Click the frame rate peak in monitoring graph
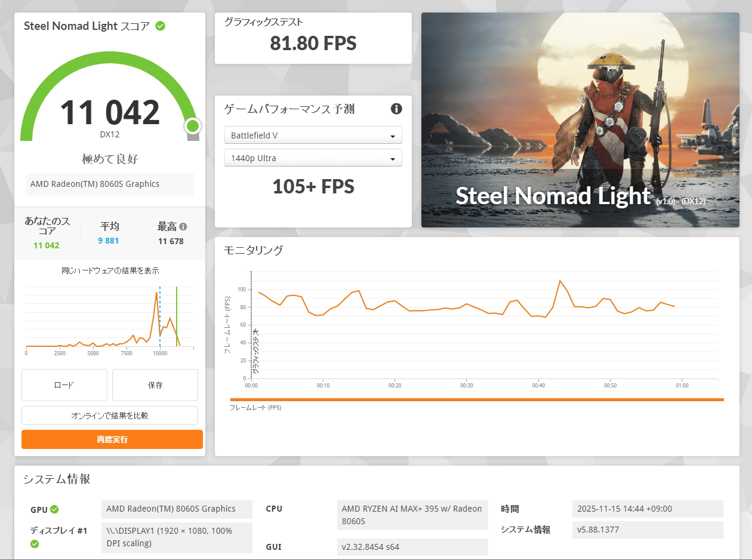 click(x=560, y=281)
